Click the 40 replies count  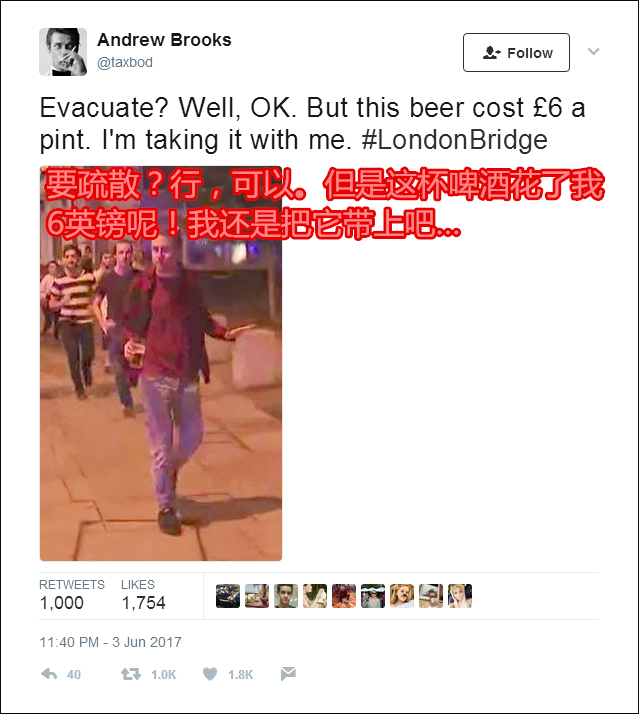click(x=74, y=674)
